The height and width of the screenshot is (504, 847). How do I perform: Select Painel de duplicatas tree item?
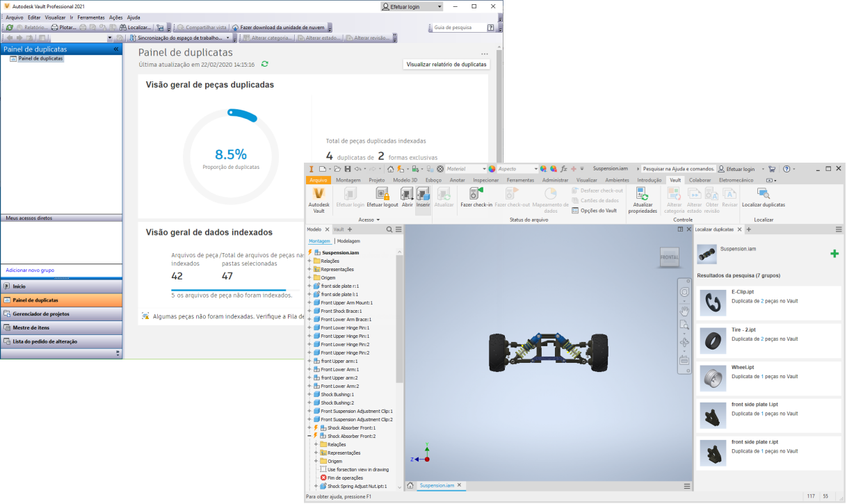[x=40, y=58]
